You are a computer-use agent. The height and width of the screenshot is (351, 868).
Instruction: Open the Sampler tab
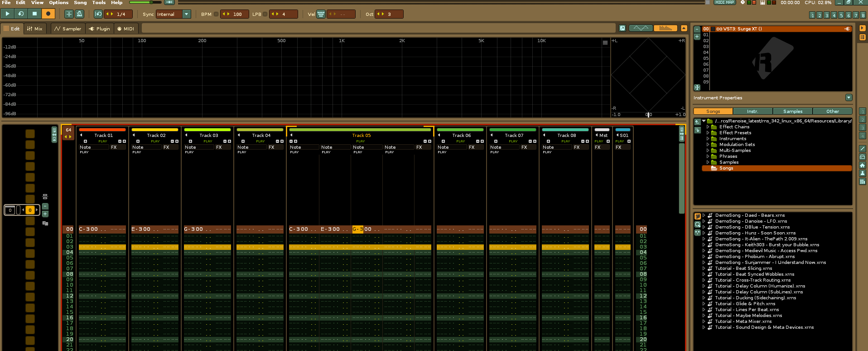click(68, 29)
